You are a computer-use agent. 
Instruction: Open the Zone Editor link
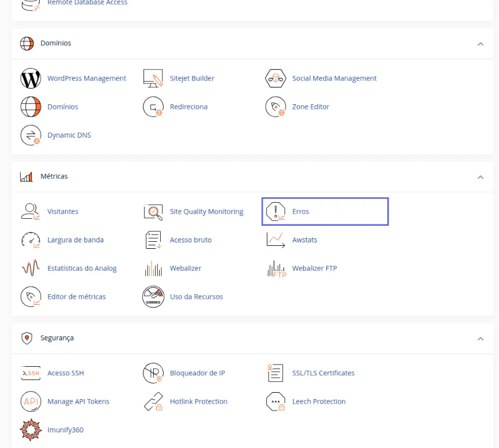(x=311, y=107)
